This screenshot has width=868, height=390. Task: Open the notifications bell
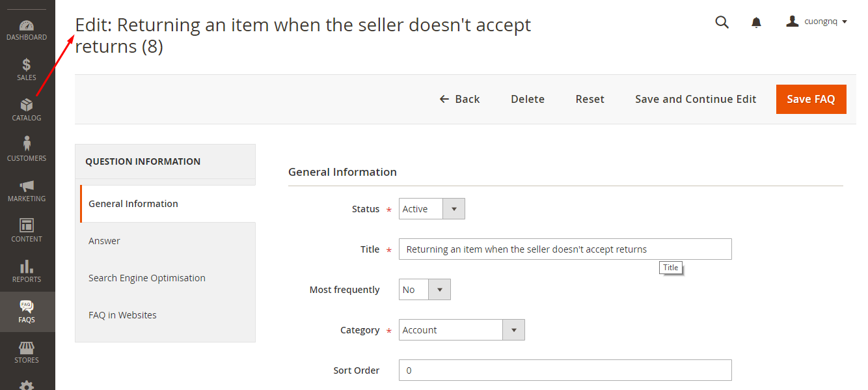pyautogui.click(x=756, y=23)
